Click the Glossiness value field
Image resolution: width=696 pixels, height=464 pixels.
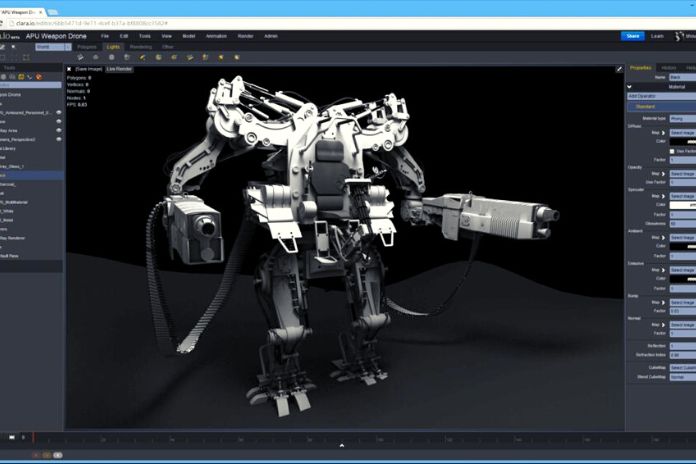click(x=683, y=223)
